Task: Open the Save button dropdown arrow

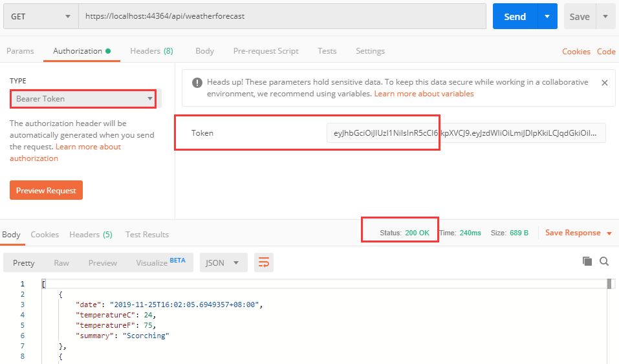Action: pos(605,17)
